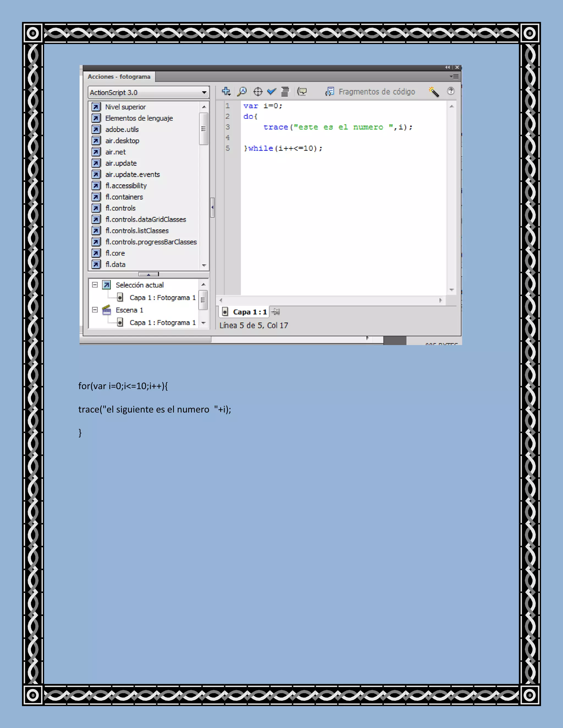Select the Acciones - fotograma tab
Viewport: 563px width, 728px height.
click(119, 77)
